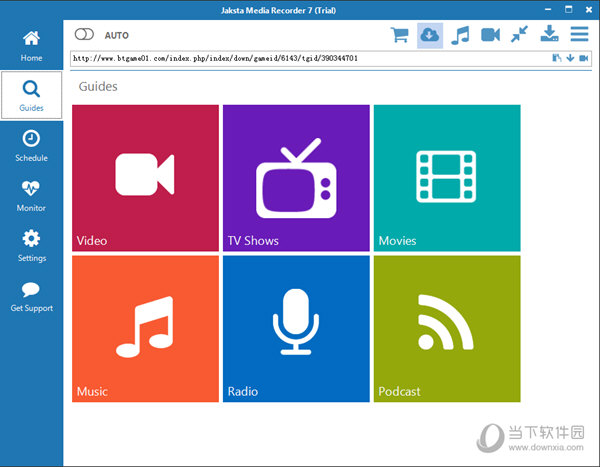Image resolution: width=600 pixels, height=467 pixels.
Task: Open the Settings sidebar section
Action: click(31, 246)
